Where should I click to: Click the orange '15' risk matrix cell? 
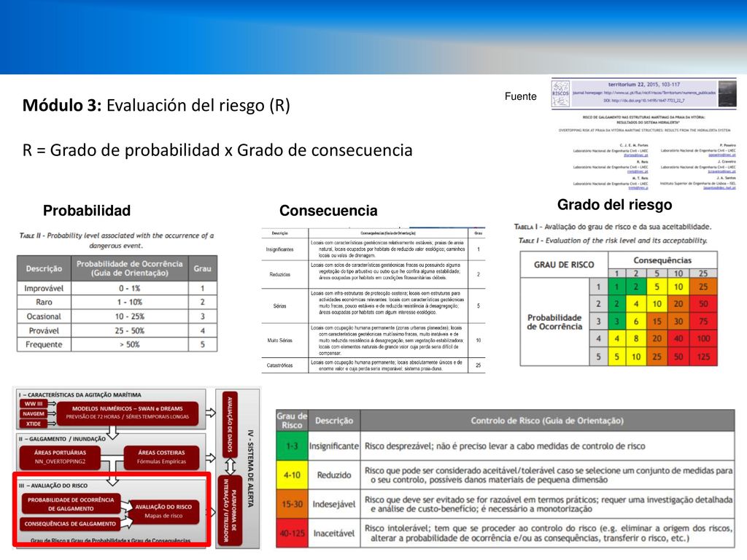657,322
